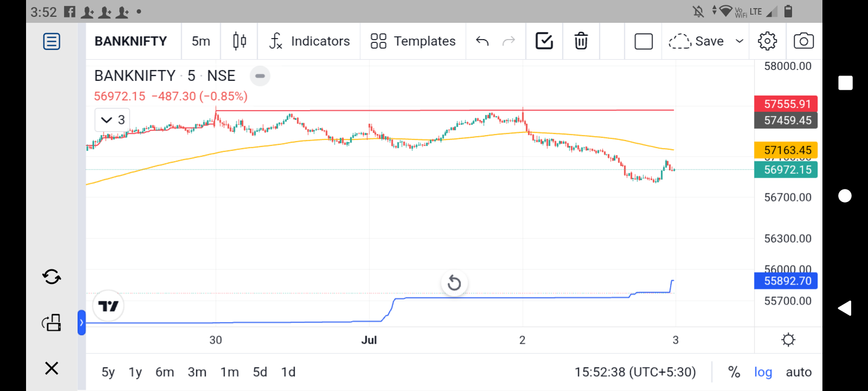Save the chart layout
Image resolution: width=868 pixels, height=391 pixels.
pos(696,41)
